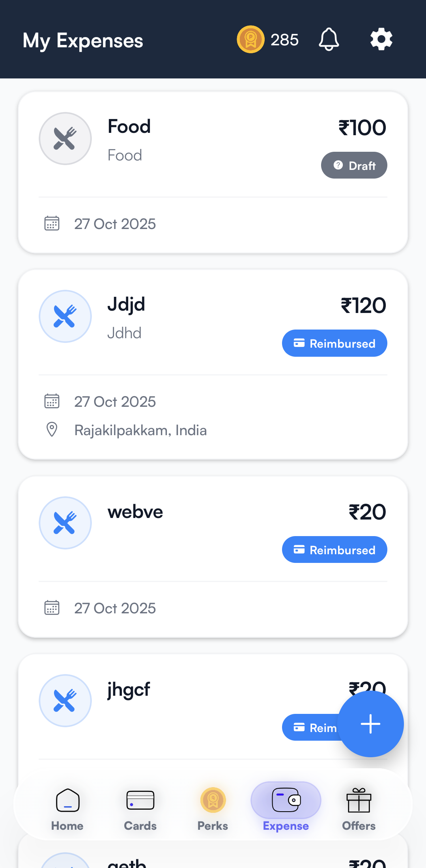The height and width of the screenshot is (868, 426).
Task: Tap the Food expense category icon
Action: click(x=65, y=139)
